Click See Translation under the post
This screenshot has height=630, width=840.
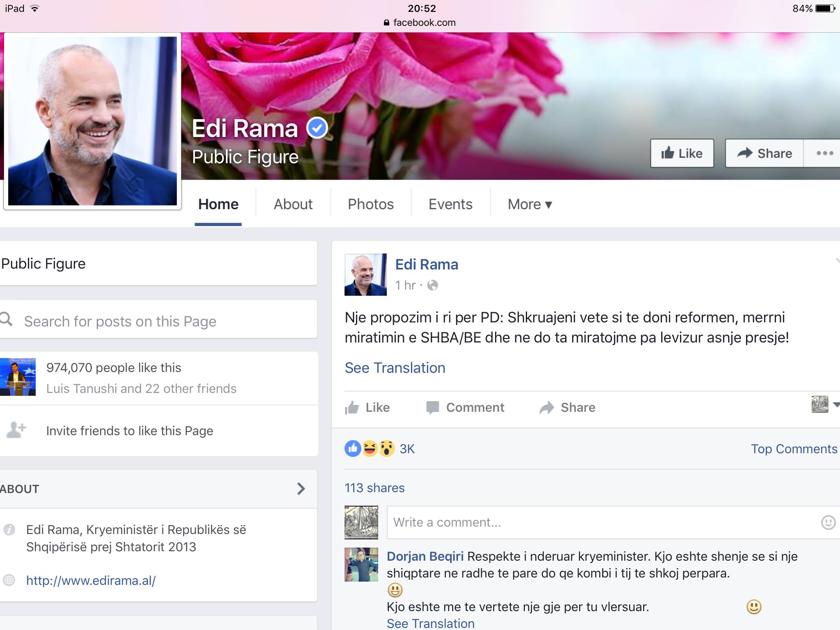[395, 368]
